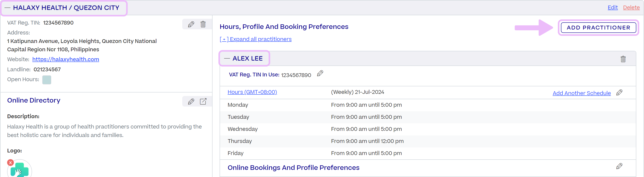Click the Halaxy Health description paragraph
The width and height of the screenshot is (644, 177).
105,131
